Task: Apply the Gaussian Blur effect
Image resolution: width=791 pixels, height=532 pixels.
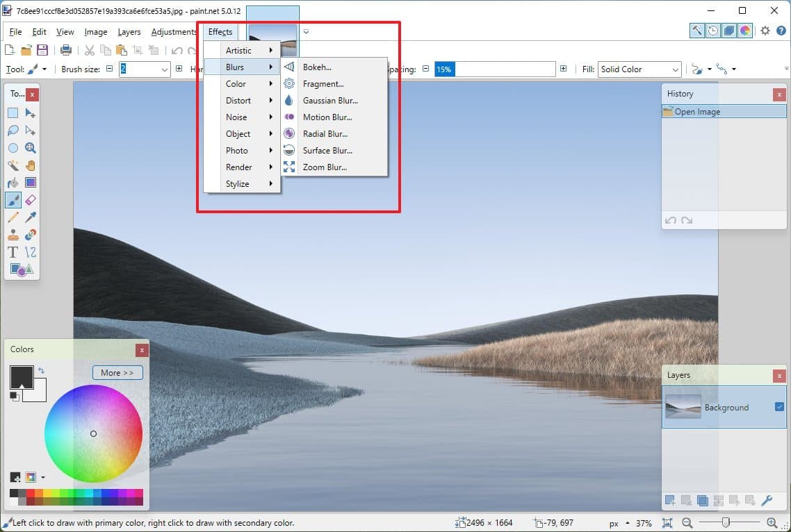Action: click(330, 100)
